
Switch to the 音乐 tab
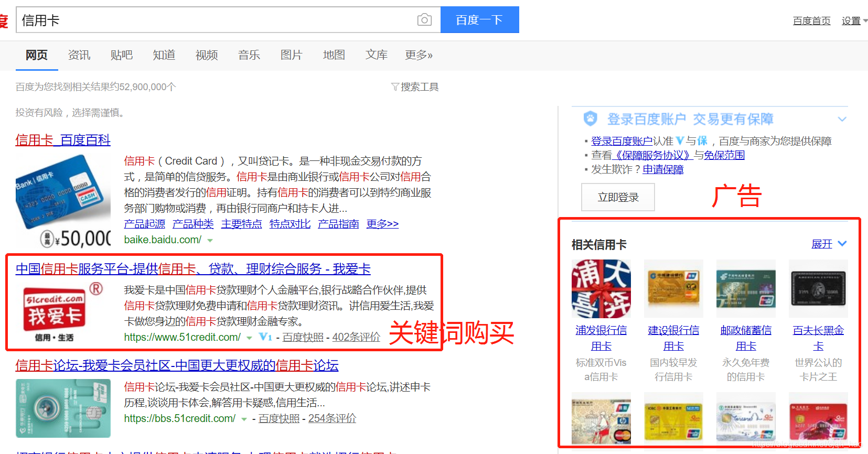coord(249,55)
